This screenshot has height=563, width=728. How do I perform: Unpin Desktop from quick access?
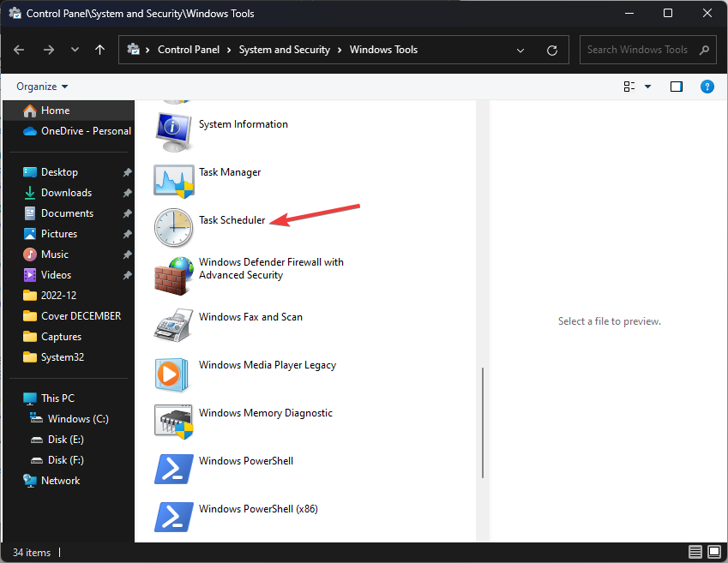[x=127, y=172]
